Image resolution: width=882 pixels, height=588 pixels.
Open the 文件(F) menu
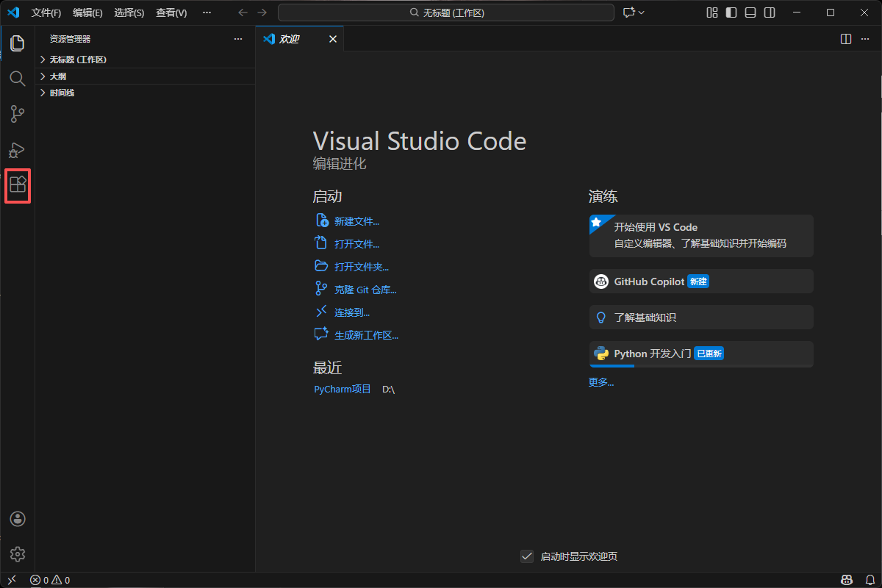46,13
